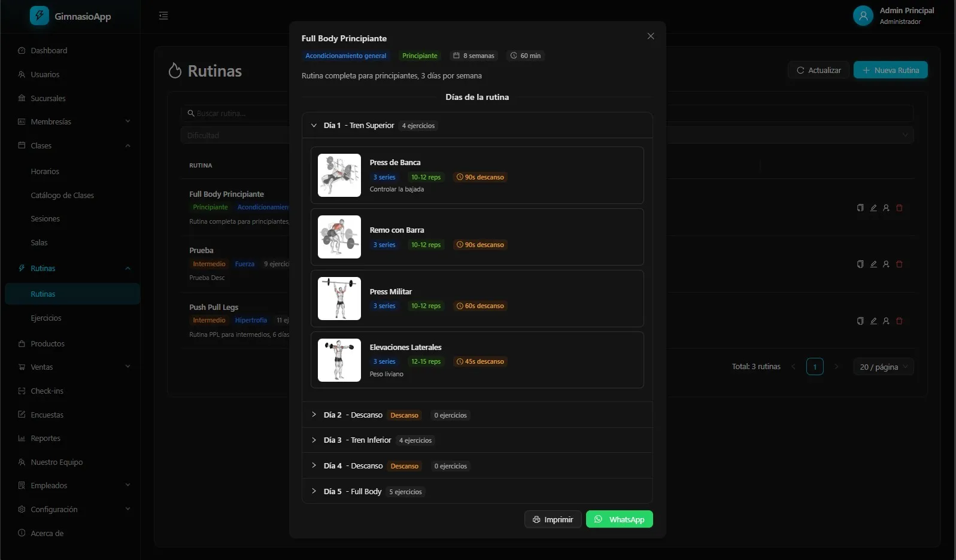Delete the Push Pull Legs routine
This screenshot has height=560, width=956.
[x=899, y=321]
